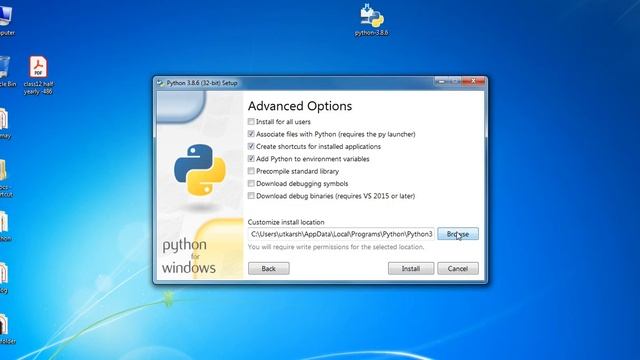Select the Recycle Bin desktop icon

point(6,71)
